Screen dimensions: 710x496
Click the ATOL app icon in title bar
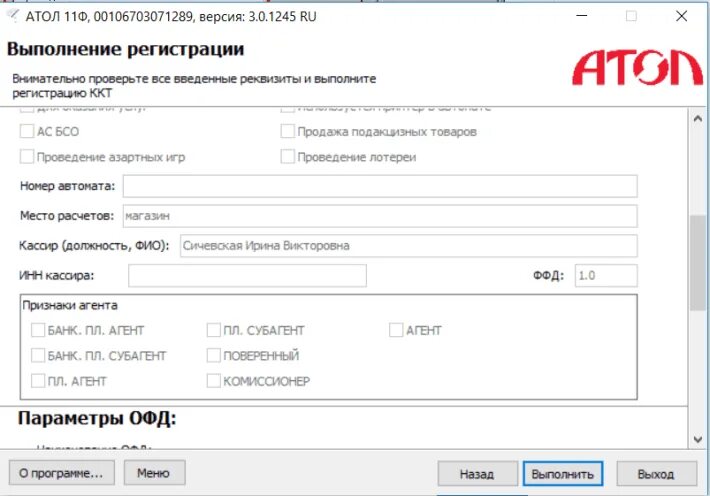(x=13, y=16)
